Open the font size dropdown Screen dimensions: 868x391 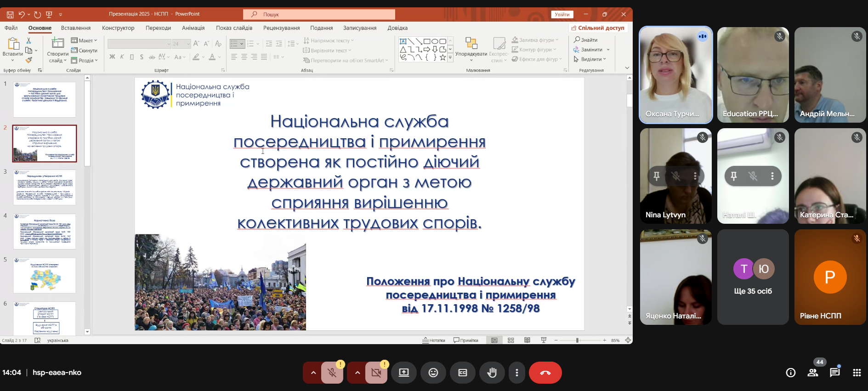pos(188,44)
